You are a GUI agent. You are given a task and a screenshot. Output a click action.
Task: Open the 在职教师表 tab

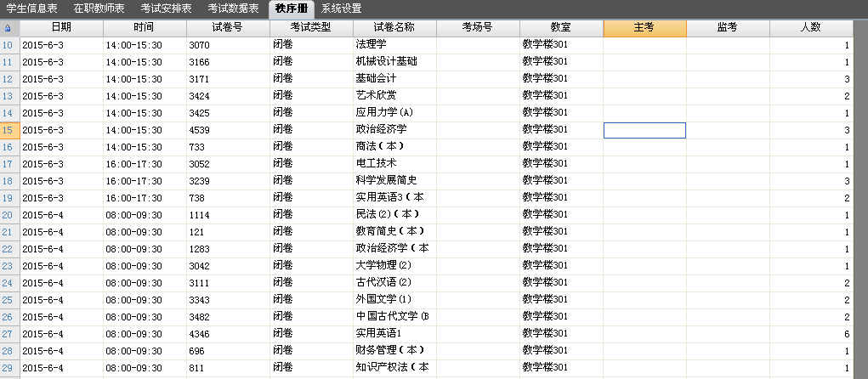(99, 8)
